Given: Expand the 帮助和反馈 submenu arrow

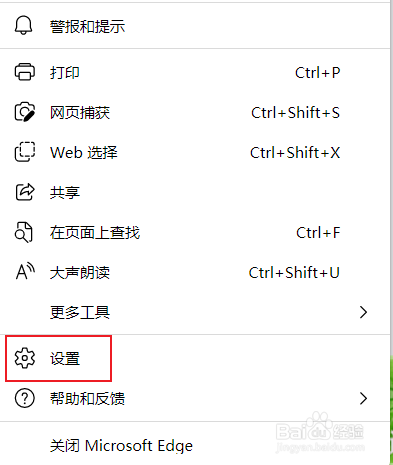Looking at the screenshot, I should click(363, 398).
